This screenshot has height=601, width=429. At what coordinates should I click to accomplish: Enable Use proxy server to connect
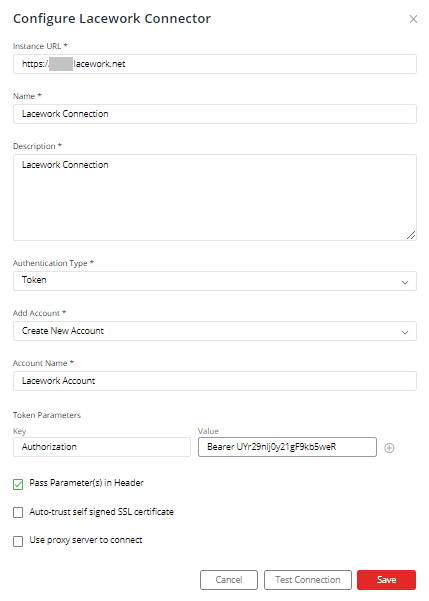coord(18,541)
